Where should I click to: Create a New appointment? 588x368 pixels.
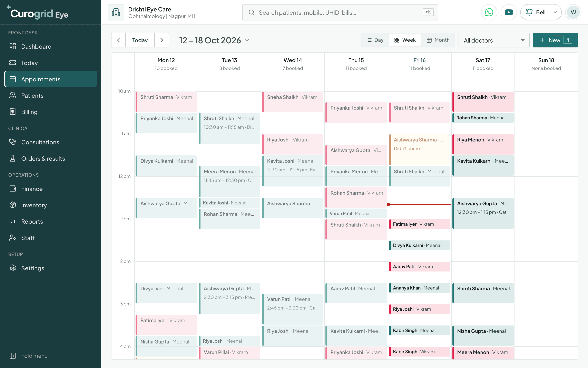point(555,40)
